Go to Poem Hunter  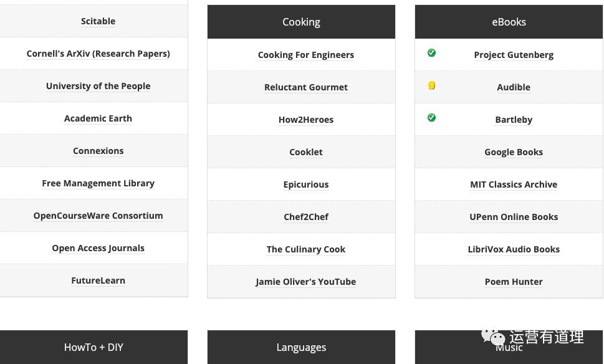coord(514,282)
